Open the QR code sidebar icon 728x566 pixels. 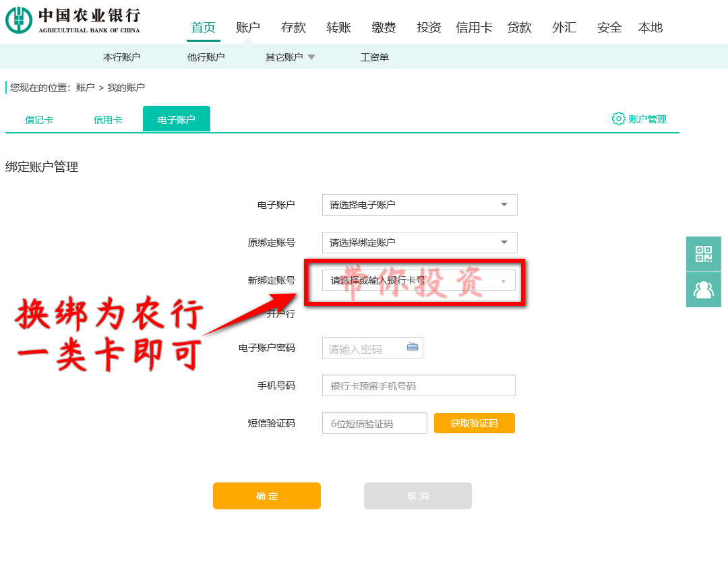pos(703,254)
